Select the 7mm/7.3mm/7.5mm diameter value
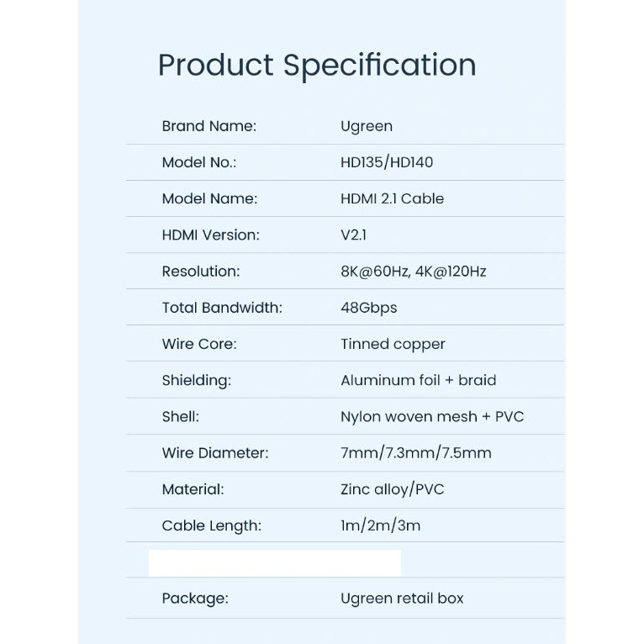This screenshot has width=644, height=644. coord(416,453)
